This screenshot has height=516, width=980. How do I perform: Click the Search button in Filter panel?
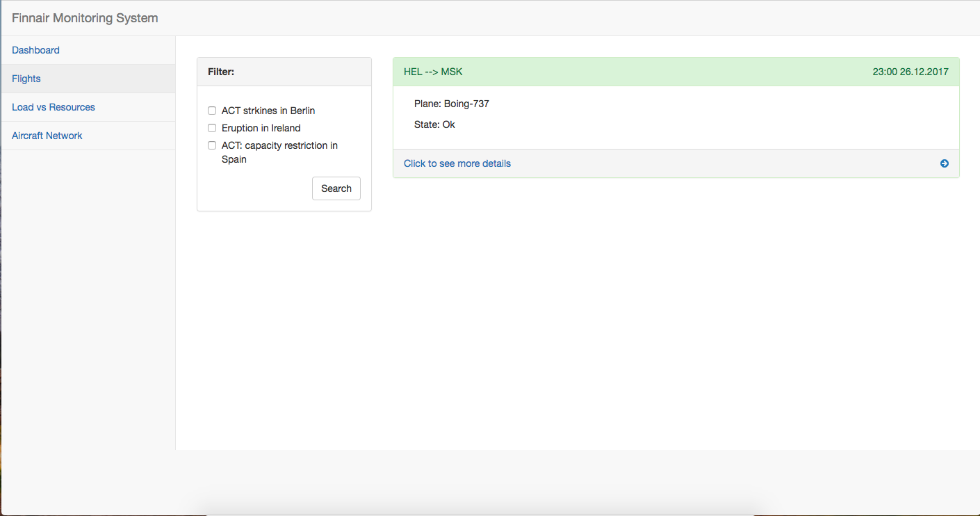pyautogui.click(x=336, y=188)
